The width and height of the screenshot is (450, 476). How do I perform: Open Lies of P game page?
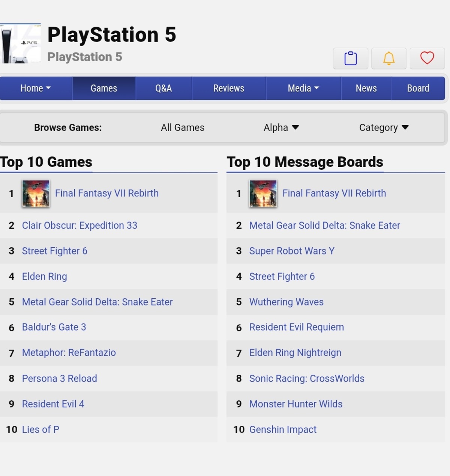click(x=41, y=430)
